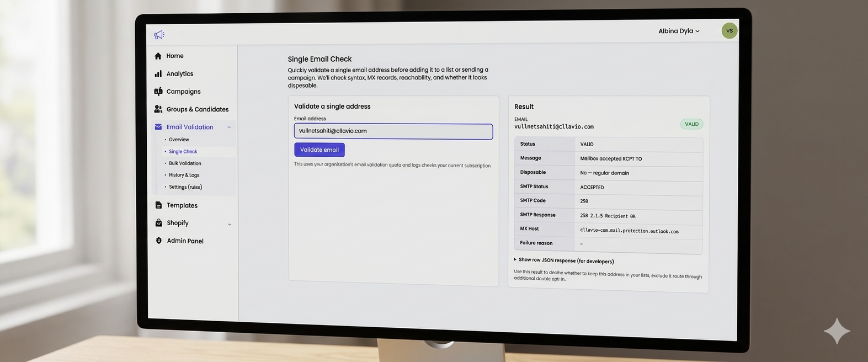Click the Admin Panel shield icon

tap(159, 241)
